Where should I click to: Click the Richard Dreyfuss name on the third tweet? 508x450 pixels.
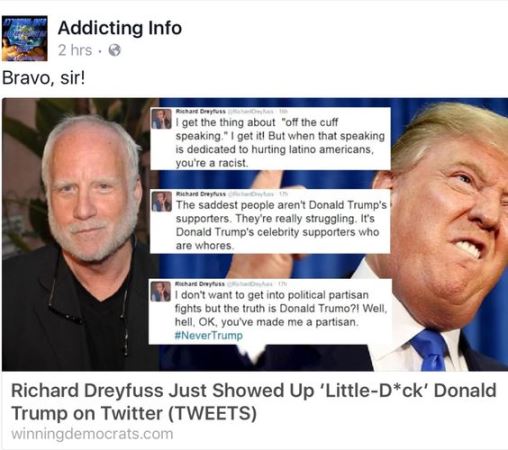(200, 284)
